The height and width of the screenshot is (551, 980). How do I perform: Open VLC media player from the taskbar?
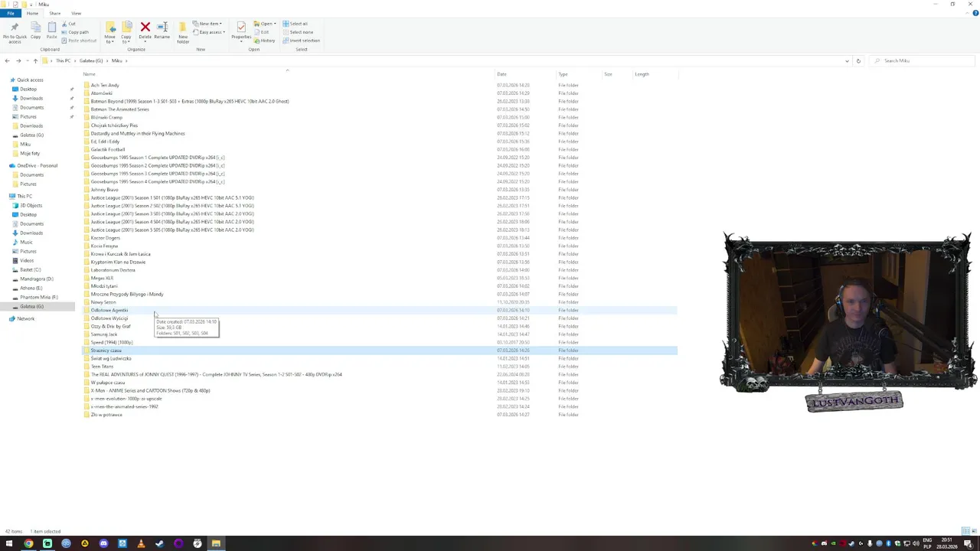[141, 543]
